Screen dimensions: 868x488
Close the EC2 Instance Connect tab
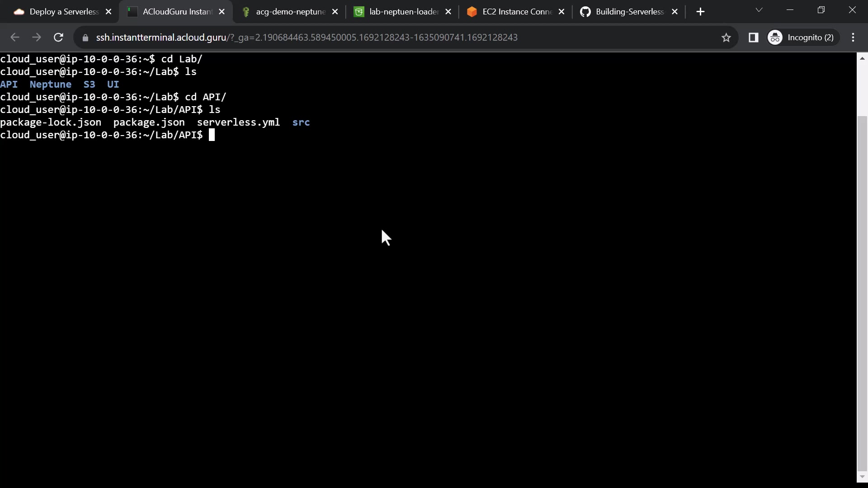click(x=561, y=12)
